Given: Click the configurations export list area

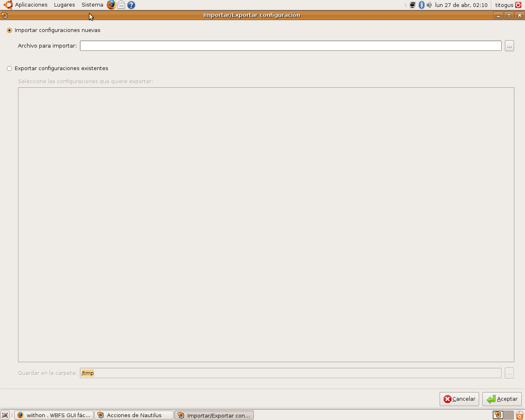Looking at the screenshot, I should tap(266, 225).
